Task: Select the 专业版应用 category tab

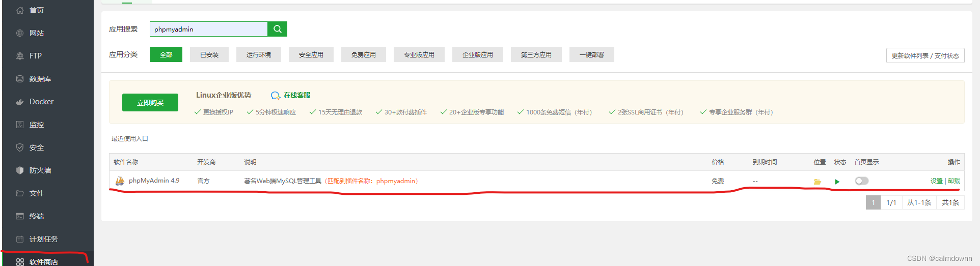Action: coord(419,54)
